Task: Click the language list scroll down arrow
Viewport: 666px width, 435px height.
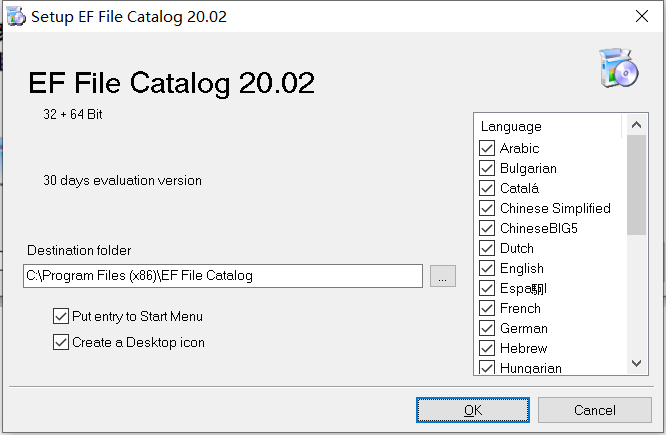Action: [x=636, y=363]
